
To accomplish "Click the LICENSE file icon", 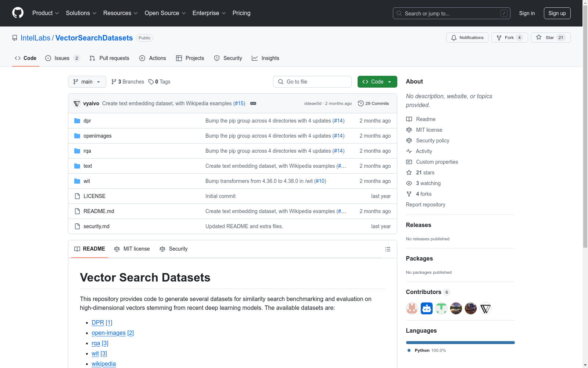I will [x=77, y=196].
